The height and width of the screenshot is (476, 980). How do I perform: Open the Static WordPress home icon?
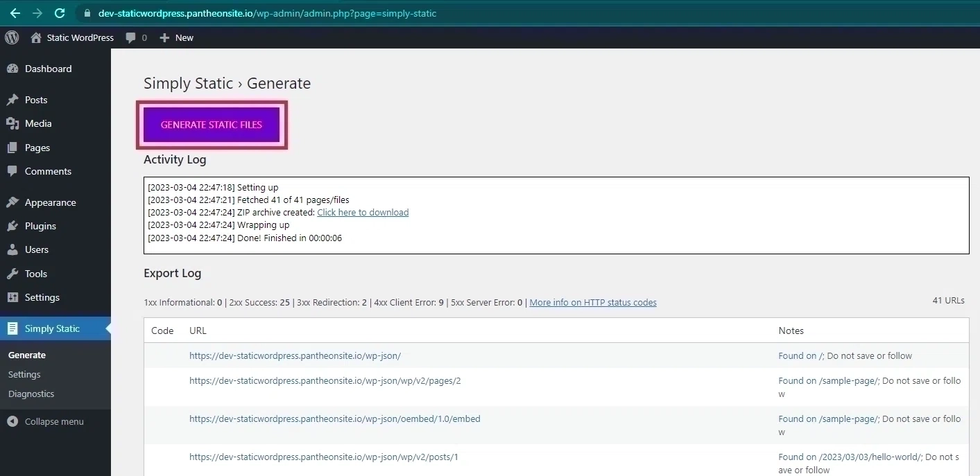pyautogui.click(x=36, y=37)
